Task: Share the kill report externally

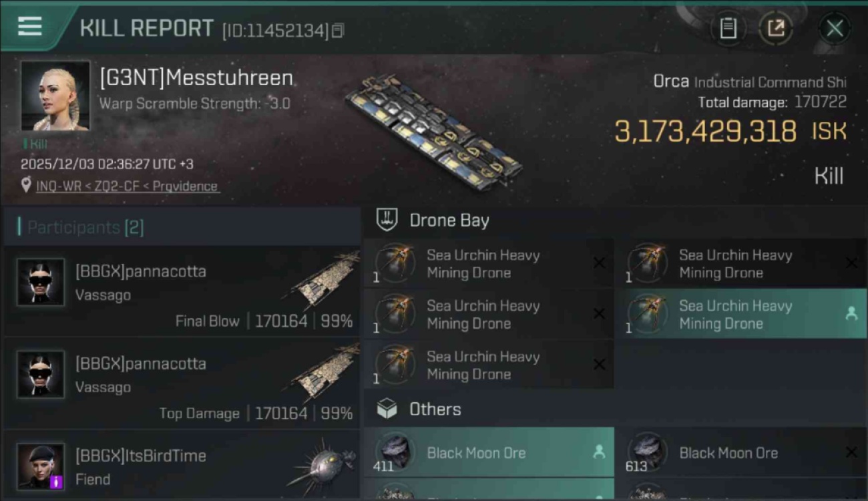Action: (x=776, y=28)
